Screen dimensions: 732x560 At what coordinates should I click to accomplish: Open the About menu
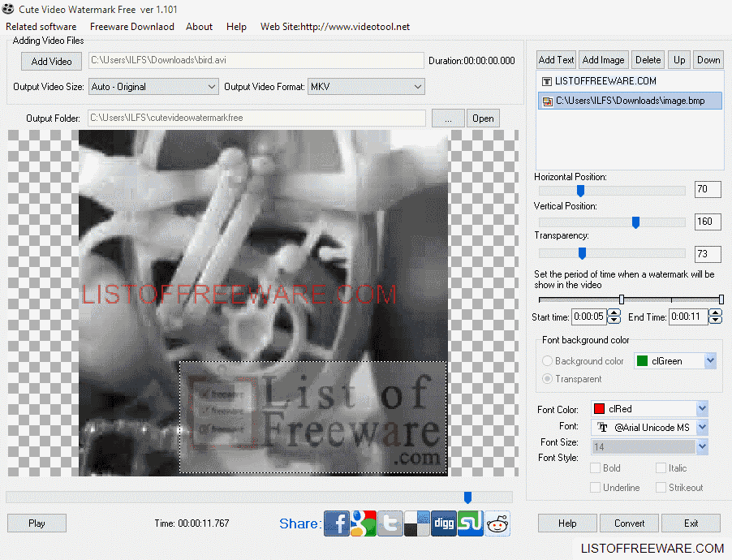click(200, 27)
